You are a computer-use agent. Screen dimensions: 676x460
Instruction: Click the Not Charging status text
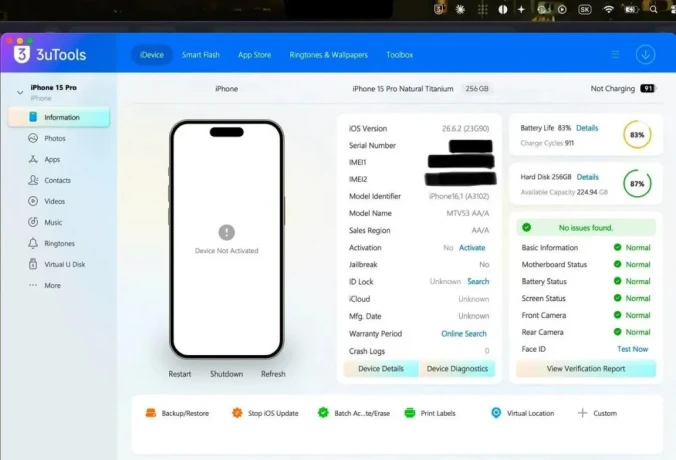coord(613,88)
